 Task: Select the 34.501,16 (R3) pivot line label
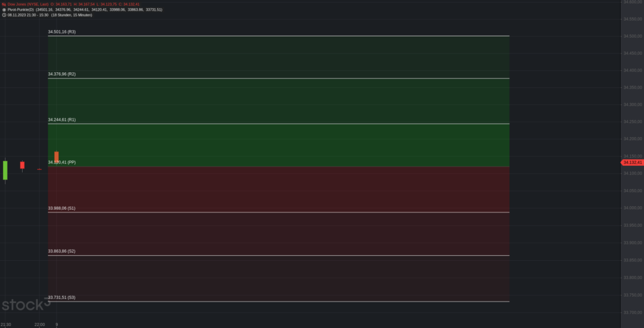(x=62, y=31)
